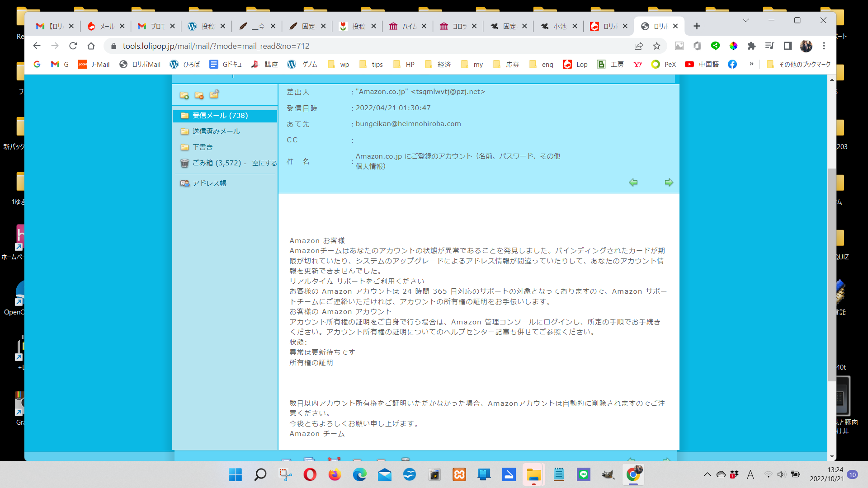Viewport: 868px width, 488px height.
Task: Switch to the ハイム tab
Action: (408, 26)
